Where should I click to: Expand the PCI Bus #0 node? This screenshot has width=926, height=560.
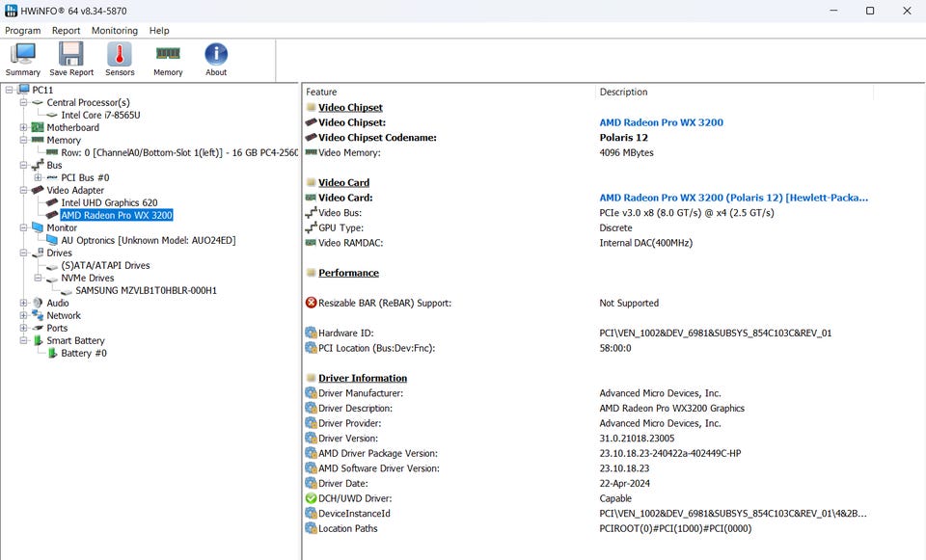coord(39,177)
